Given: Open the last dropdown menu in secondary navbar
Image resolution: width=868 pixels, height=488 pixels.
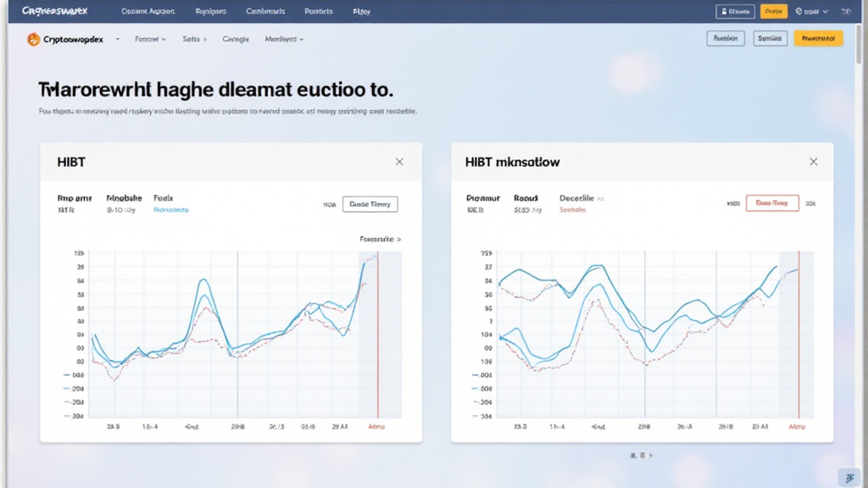Looking at the screenshot, I should tap(284, 40).
